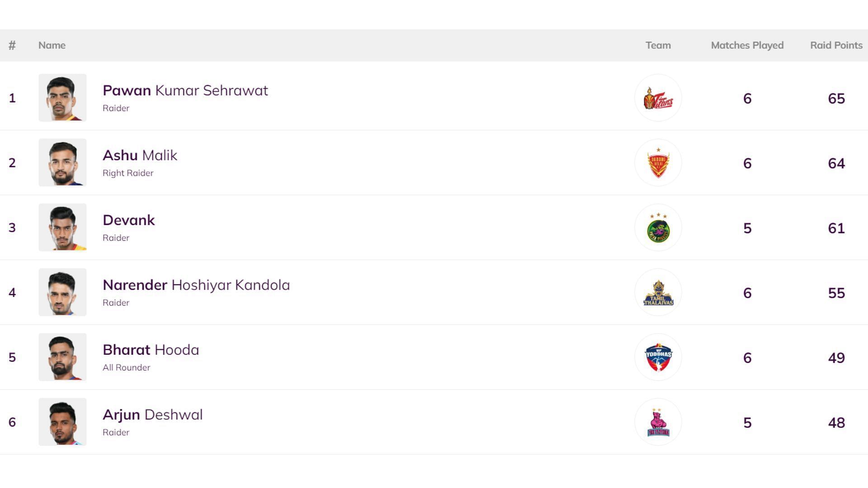Open Pawan Kumar Sehrawat's profile photo
The height and width of the screenshot is (488, 868).
pyautogui.click(x=62, y=98)
